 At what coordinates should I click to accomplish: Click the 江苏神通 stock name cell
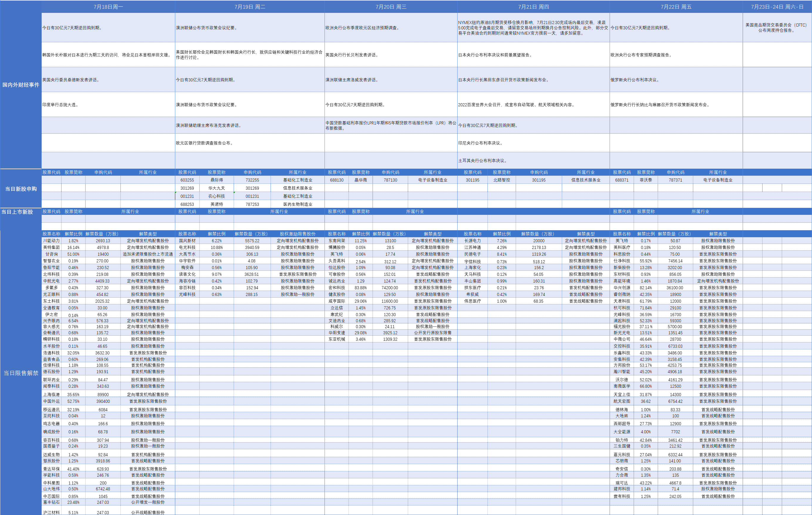tap(472, 247)
